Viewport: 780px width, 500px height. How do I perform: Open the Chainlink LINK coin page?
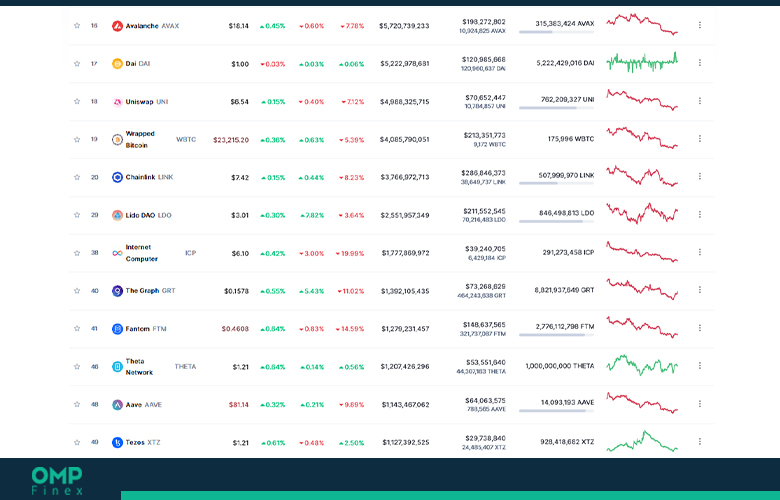(149, 177)
